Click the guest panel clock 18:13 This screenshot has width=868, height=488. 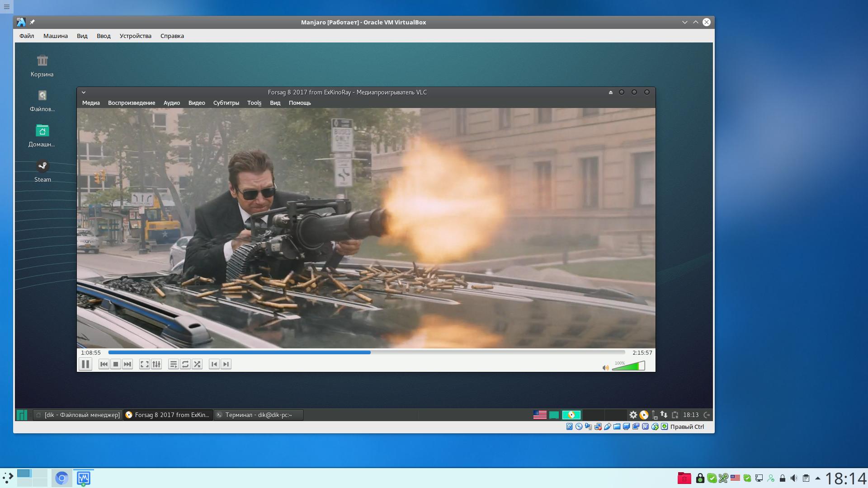(691, 415)
